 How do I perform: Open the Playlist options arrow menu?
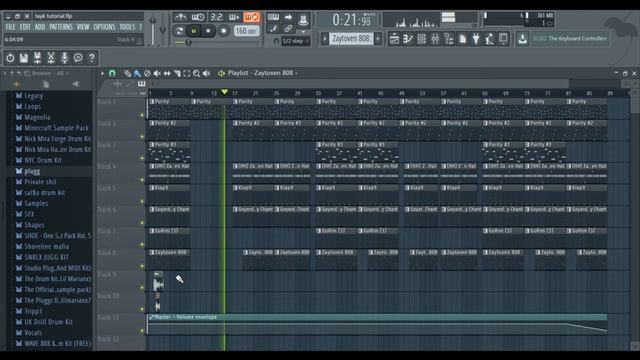click(102, 73)
